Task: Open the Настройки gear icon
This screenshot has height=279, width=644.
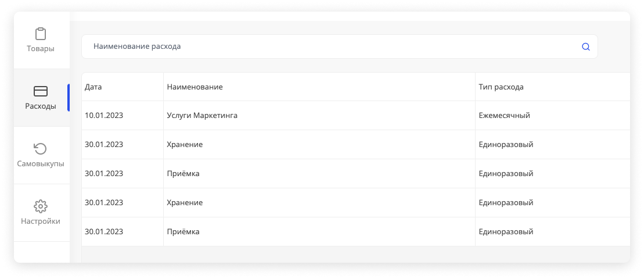Action: tap(41, 206)
